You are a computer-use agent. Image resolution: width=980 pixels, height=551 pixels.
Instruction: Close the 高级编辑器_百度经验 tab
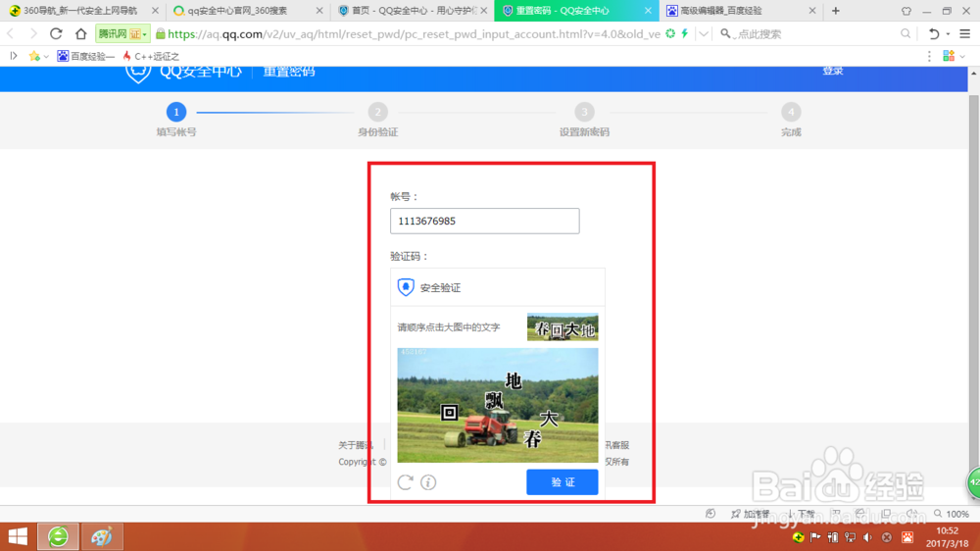(x=811, y=11)
